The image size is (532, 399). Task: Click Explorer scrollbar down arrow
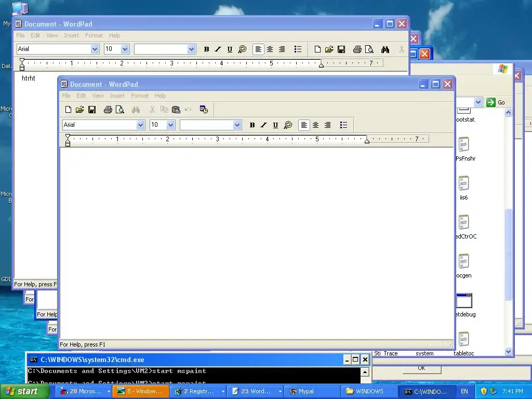508,352
